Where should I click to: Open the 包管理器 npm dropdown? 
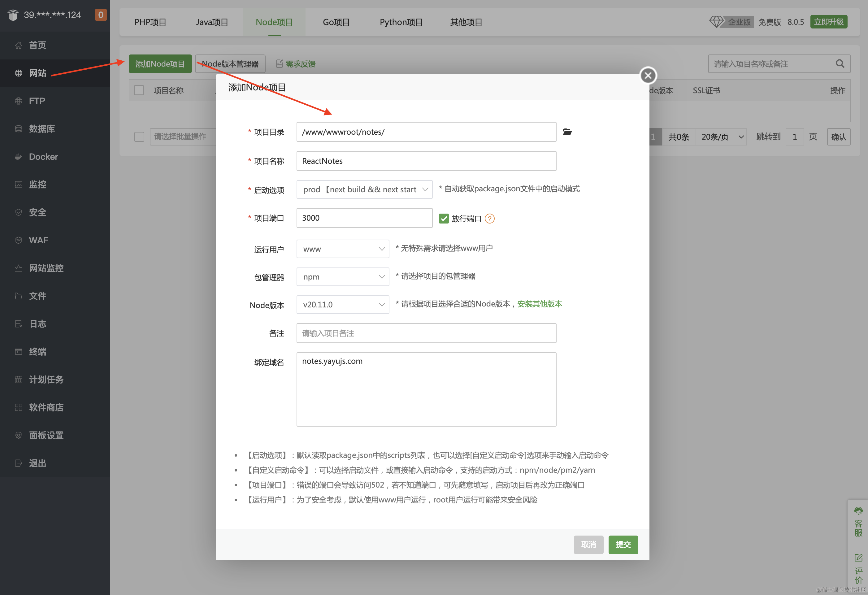point(342,277)
